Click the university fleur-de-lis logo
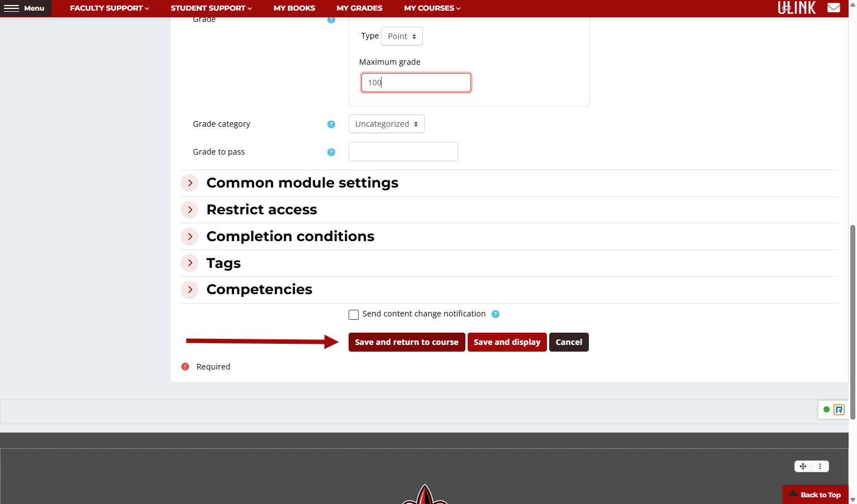Image resolution: width=857 pixels, height=504 pixels. click(x=425, y=495)
